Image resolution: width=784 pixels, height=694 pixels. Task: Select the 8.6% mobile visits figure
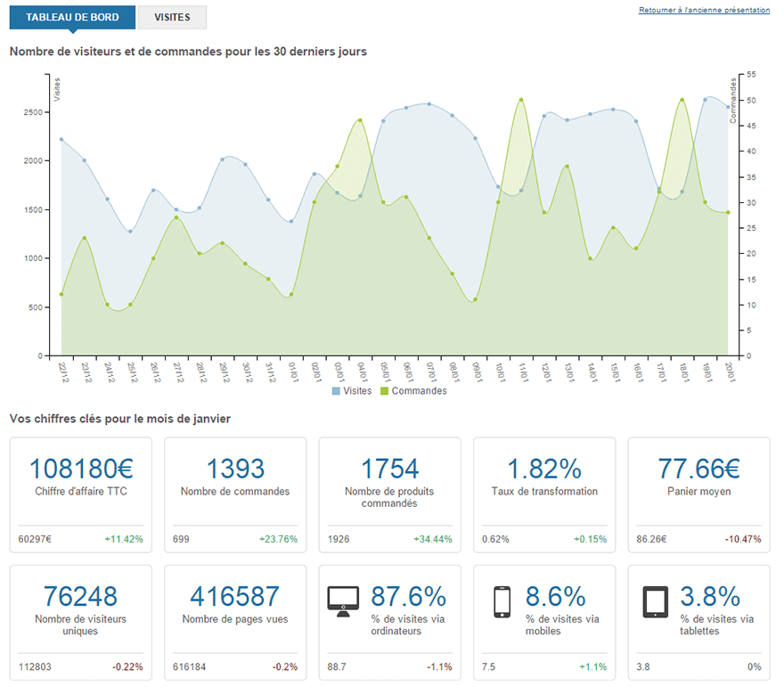[x=556, y=596]
